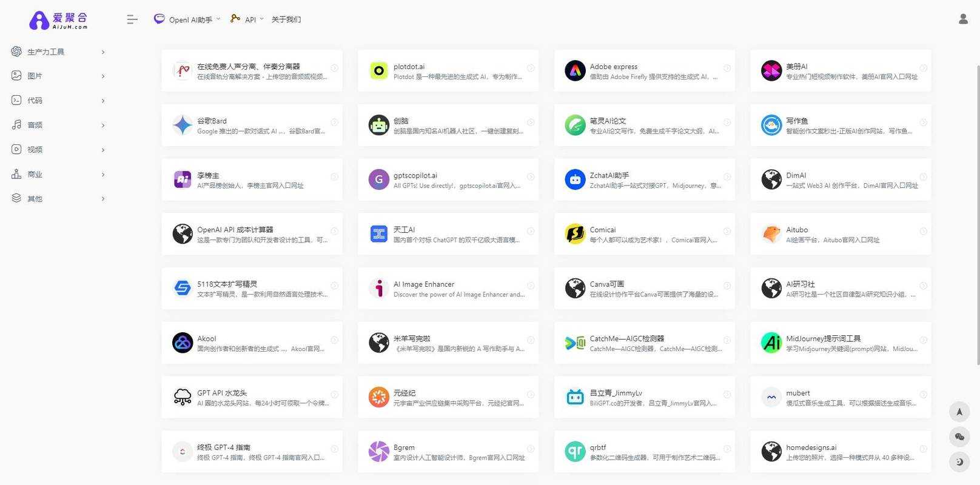
Task: Click the 写作鱼 blue icon
Action: click(x=771, y=125)
